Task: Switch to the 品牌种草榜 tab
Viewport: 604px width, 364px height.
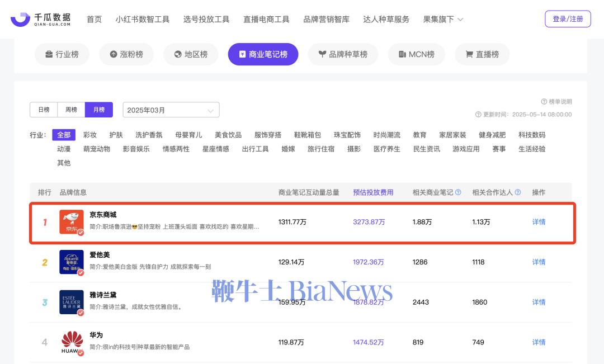Action: click(x=343, y=54)
